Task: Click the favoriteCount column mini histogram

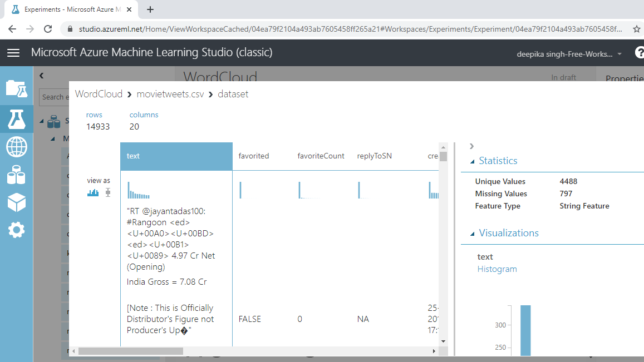Action: [309, 190]
